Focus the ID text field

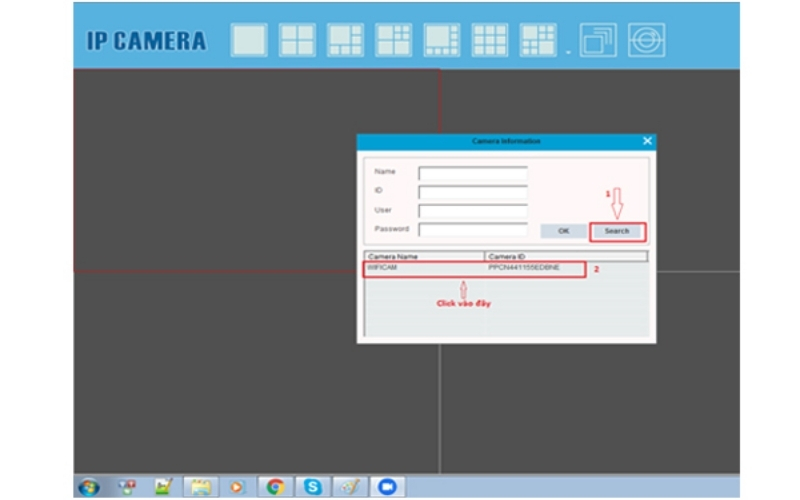click(472, 192)
